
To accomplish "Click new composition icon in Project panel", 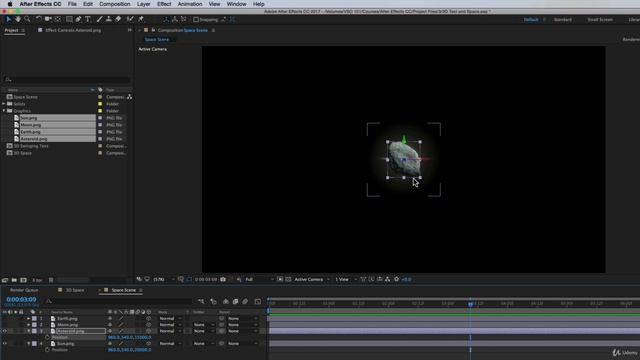I will tap(23, 280).
